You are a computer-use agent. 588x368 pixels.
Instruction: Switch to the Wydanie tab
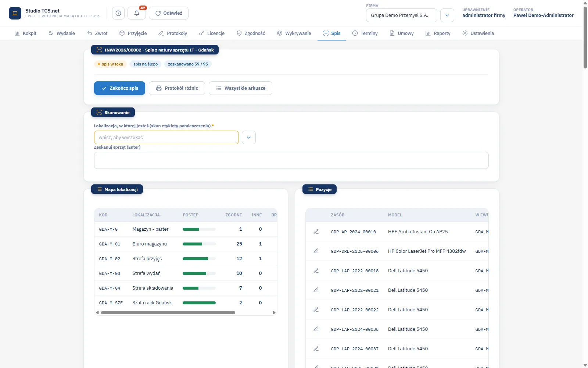[62, 33]
